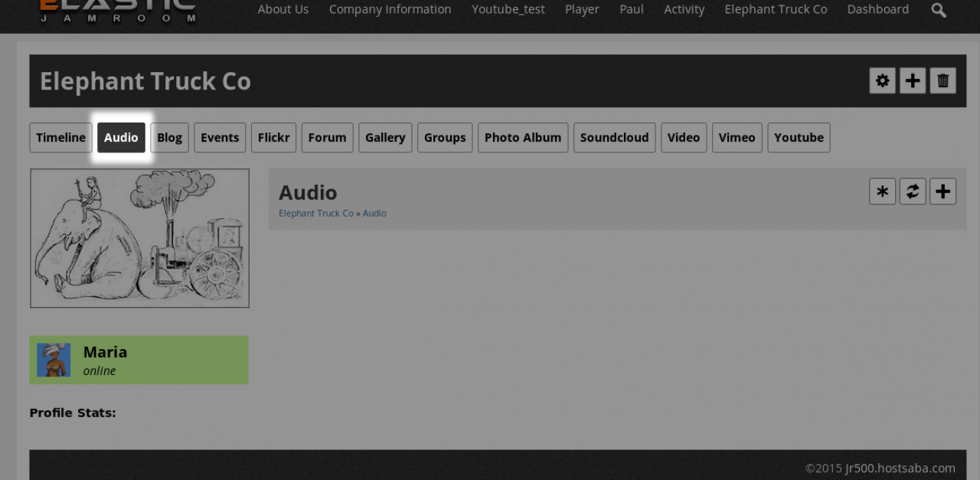980x480 pixels.
Task: Click Maria's avatar icon
Action: (x=54, y=360)
